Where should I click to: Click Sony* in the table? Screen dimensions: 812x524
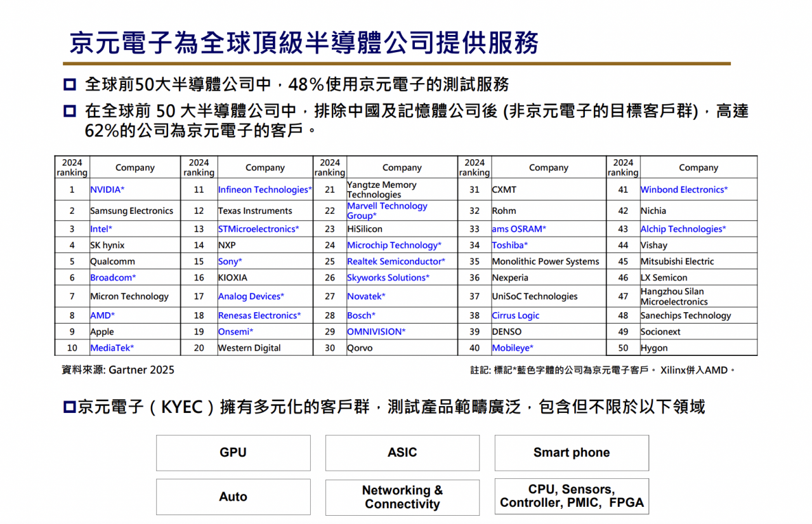point(265,261)
